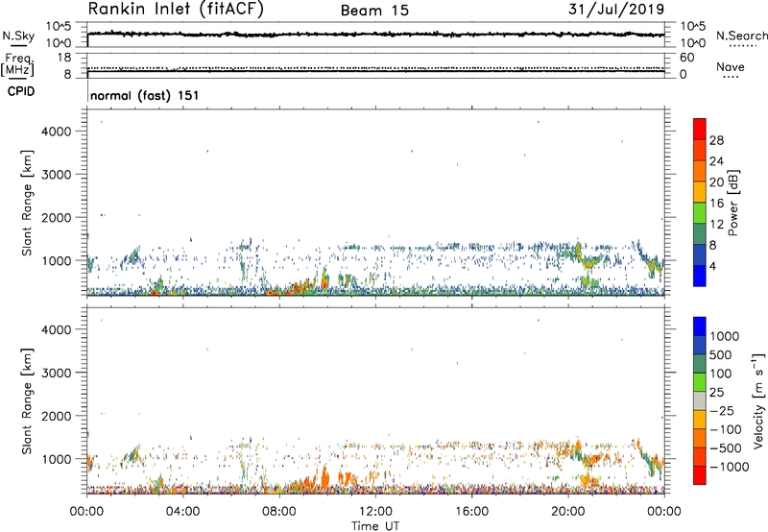Click the 'Beam 15' label
This screenshot has height=532, width=768.
374,11
